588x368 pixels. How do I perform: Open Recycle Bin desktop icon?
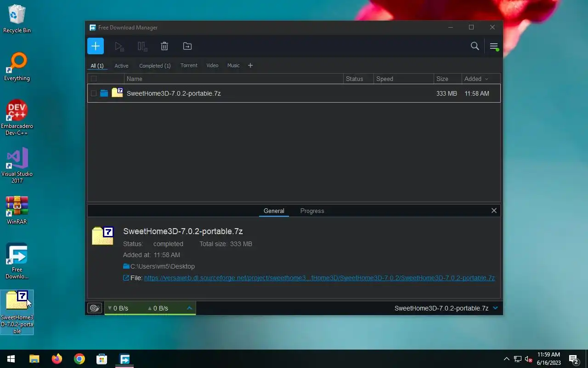coord(17,18)
